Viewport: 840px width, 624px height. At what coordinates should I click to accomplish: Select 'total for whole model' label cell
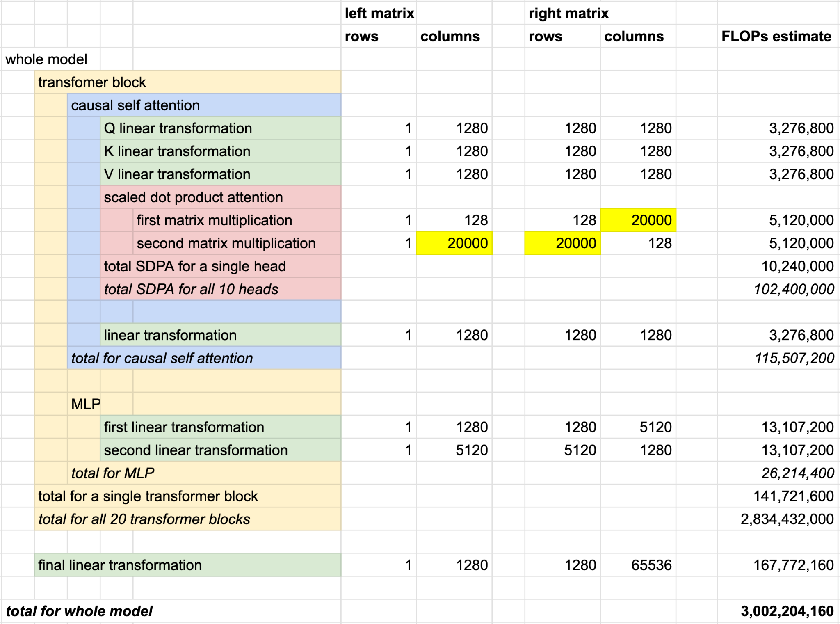(x=79, y=611)
